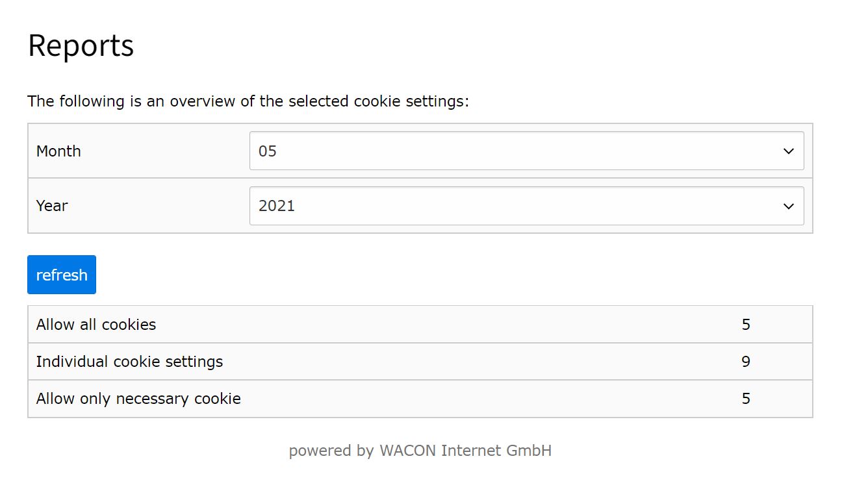Click the count 9 for Individual cookie settings
868x500 pixels.
(x=746, y=361)
